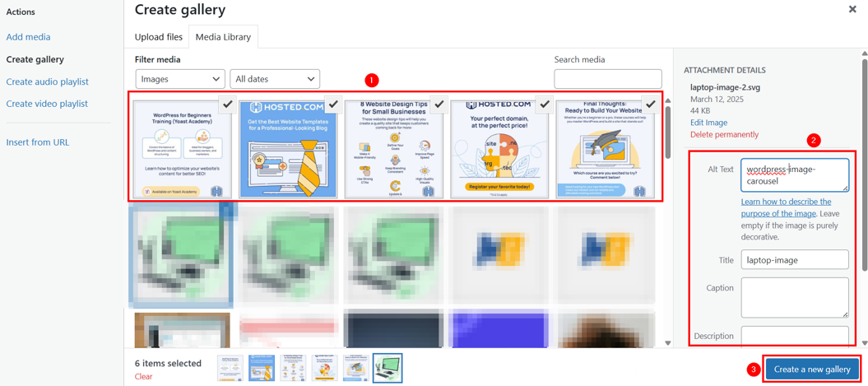Switch to the Media Library tab
The image size is (868, 386).
click(x=223, y=38)
